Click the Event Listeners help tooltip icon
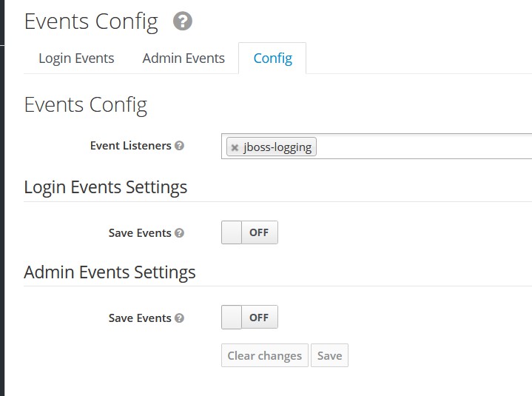532x396 pixels. [x=179, y=146]
